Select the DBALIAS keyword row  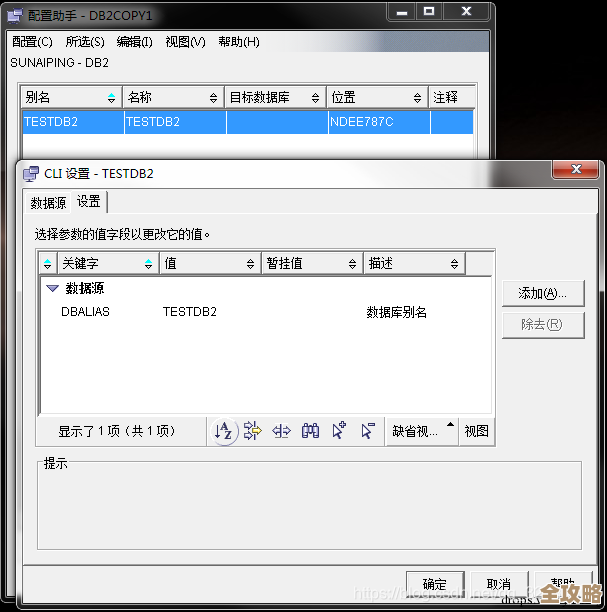click(85, 312)
